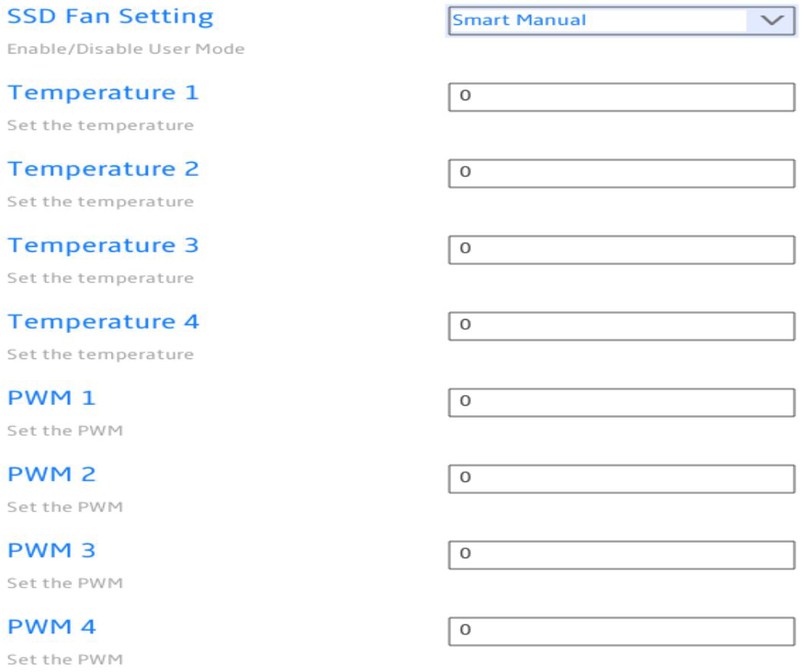Select the PWM 2 label

tap(51, 474)
